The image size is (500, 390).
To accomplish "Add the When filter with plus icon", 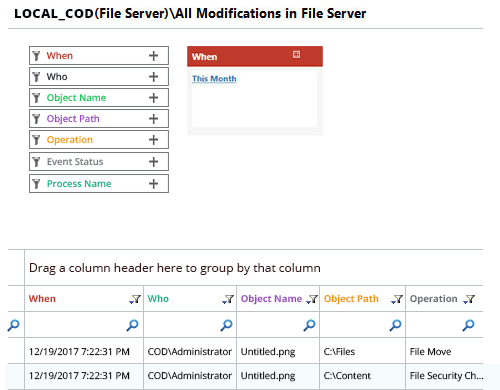I will 153,56.
